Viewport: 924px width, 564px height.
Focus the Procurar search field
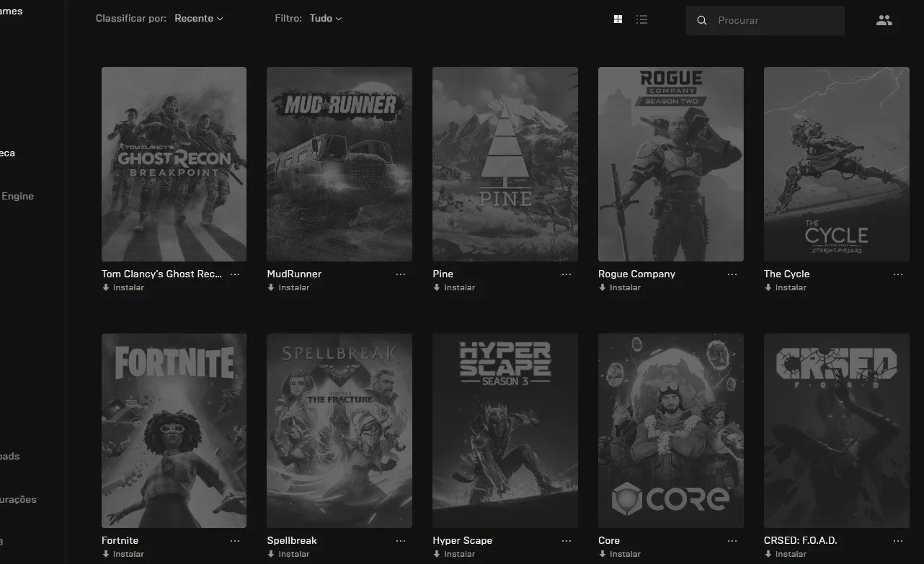click(x=765, y=21)
